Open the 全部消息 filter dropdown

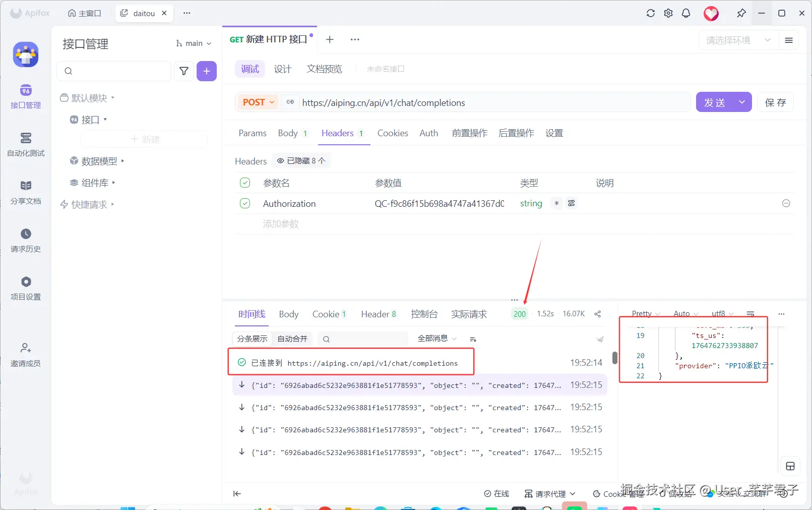pos(436,338)
